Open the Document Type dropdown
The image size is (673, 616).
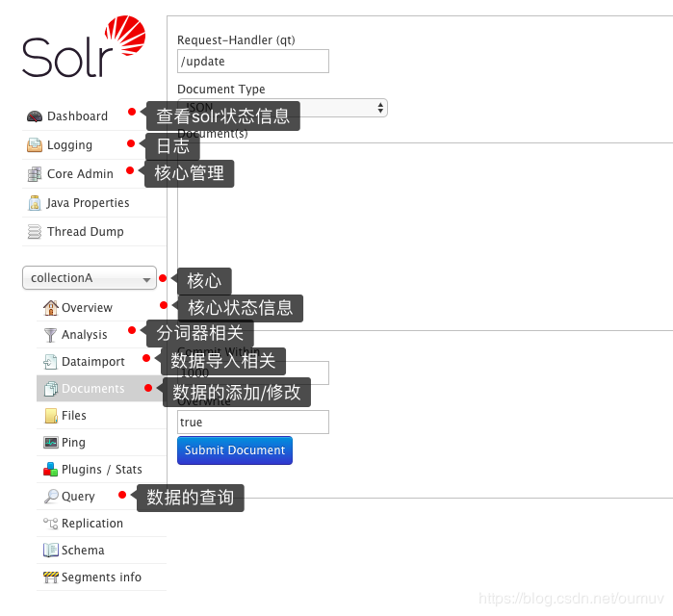click(x=282, y=108)
